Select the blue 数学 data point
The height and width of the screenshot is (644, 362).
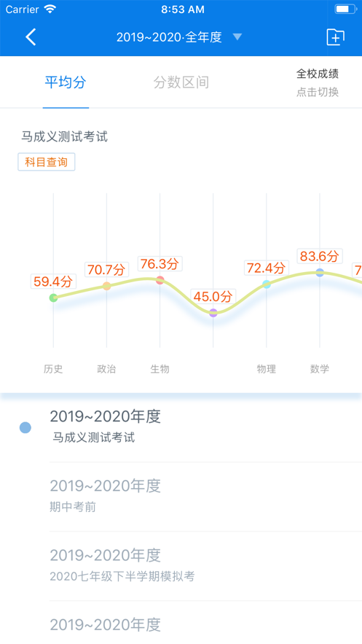pos(320,272)
